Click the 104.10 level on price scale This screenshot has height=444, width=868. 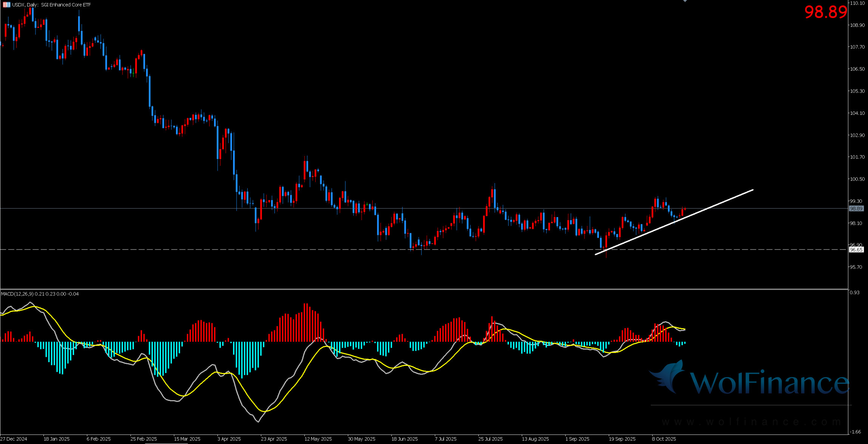tap(857, 113)
